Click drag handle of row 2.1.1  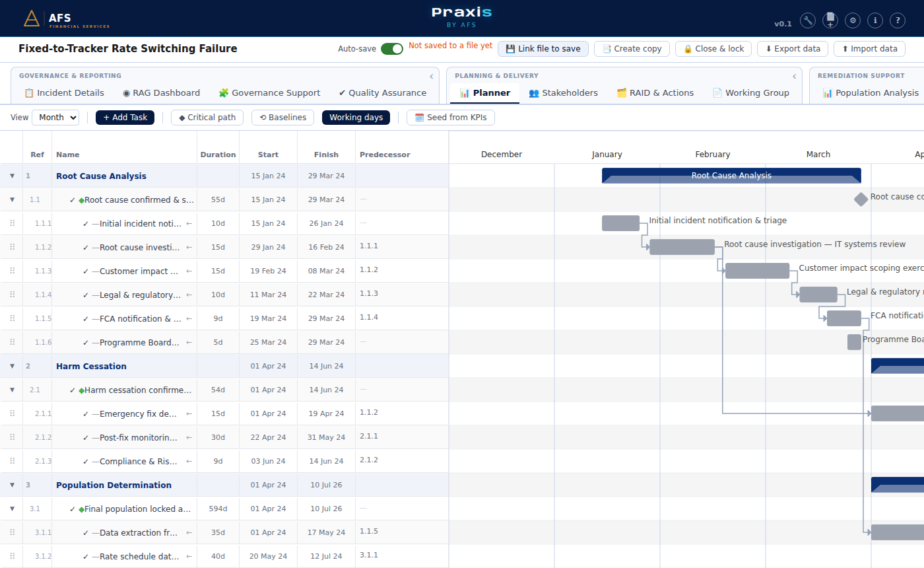(12, 413)
